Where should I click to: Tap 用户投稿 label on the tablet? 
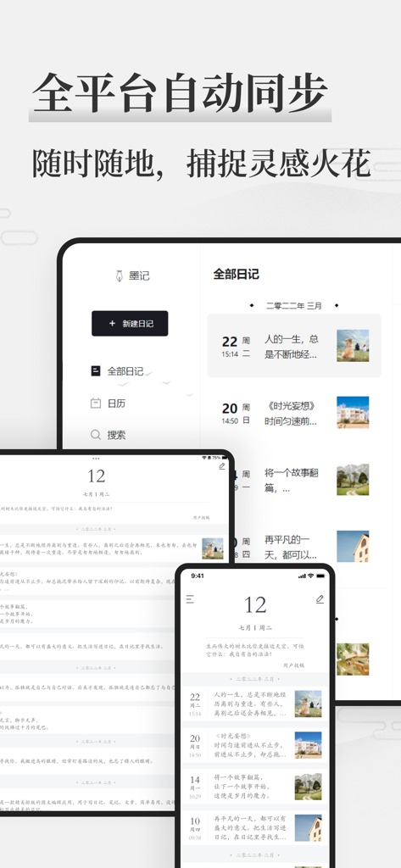tap(202, 516)
